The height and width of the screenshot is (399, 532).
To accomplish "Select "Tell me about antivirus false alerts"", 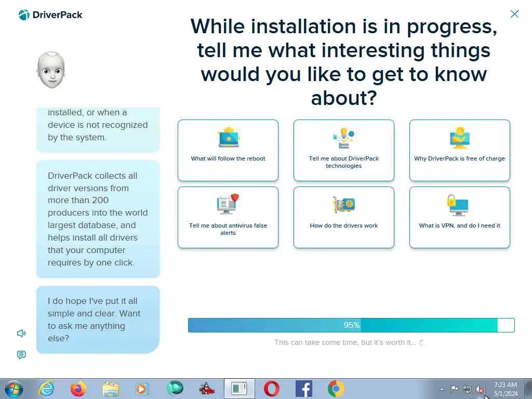I will tap(228, 217).
